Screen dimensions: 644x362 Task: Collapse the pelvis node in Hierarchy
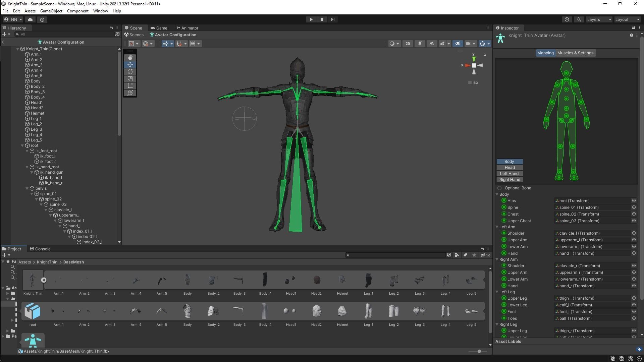tap(27, 188)
